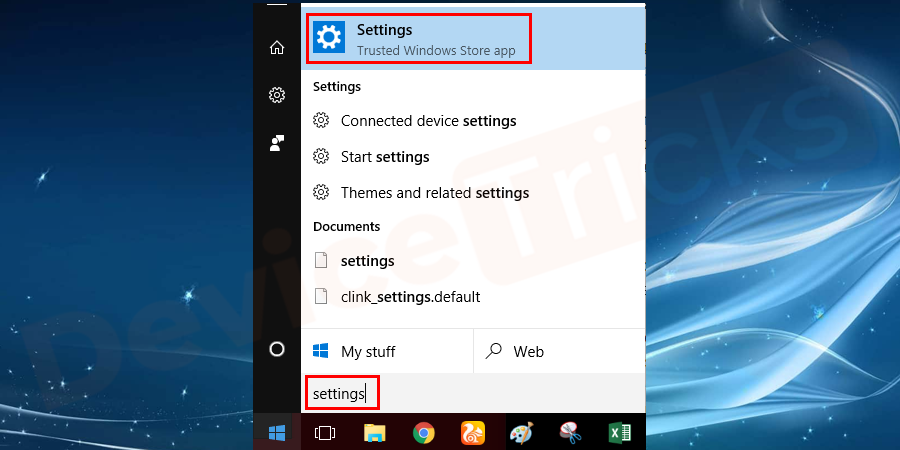This screenshot has width=900, height=450.
Task: Click the gear icon in search sidebar
Action: click(x=277, y=95)
